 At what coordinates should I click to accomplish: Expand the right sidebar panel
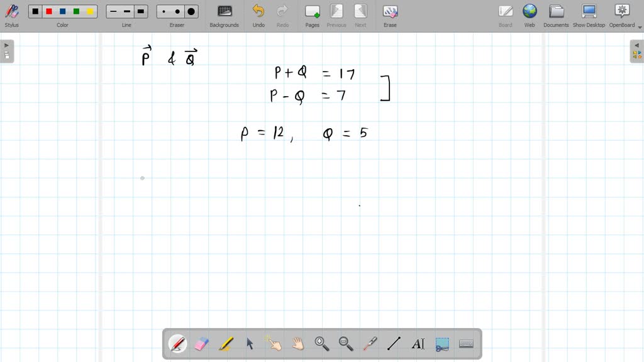click(x=637, y=49)
